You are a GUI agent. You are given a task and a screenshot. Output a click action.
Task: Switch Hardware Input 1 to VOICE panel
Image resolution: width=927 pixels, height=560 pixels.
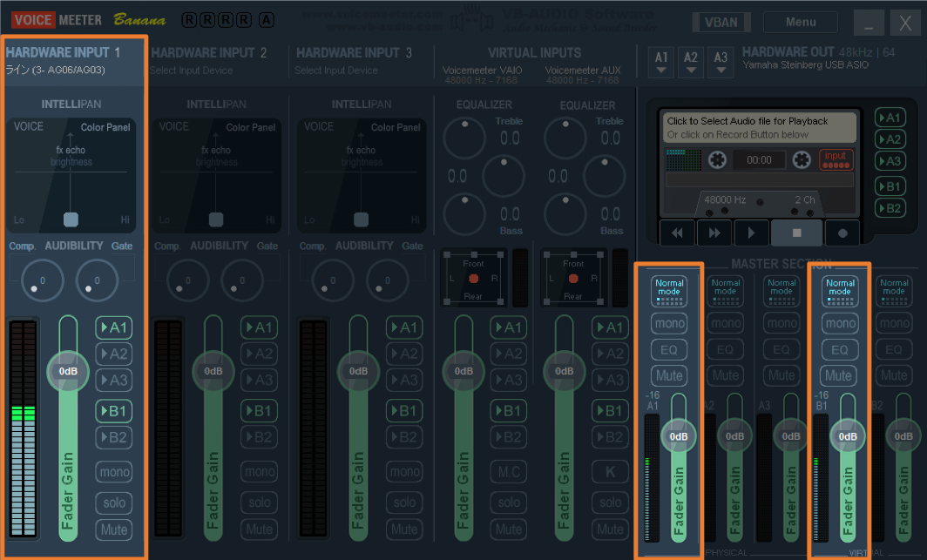coord(29,126)
